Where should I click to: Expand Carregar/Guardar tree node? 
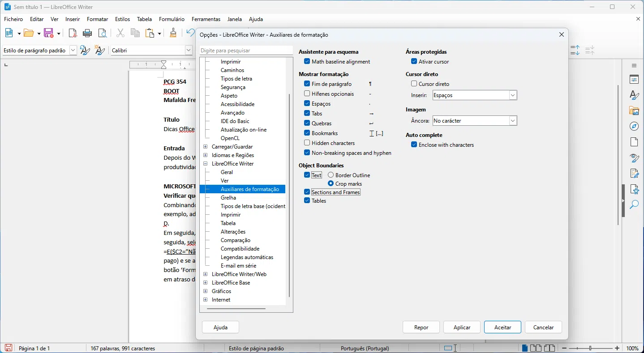[206, 147]
